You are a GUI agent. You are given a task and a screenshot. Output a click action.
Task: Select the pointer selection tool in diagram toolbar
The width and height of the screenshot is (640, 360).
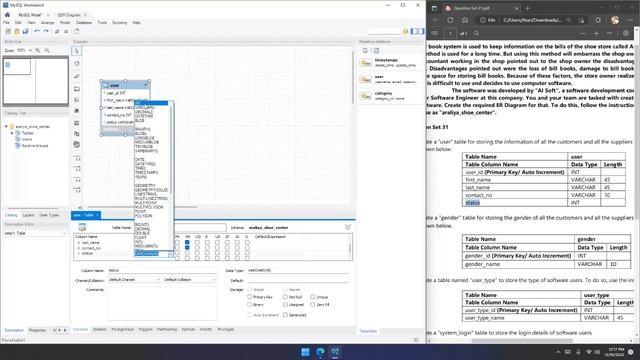click(x=77, y=51)
